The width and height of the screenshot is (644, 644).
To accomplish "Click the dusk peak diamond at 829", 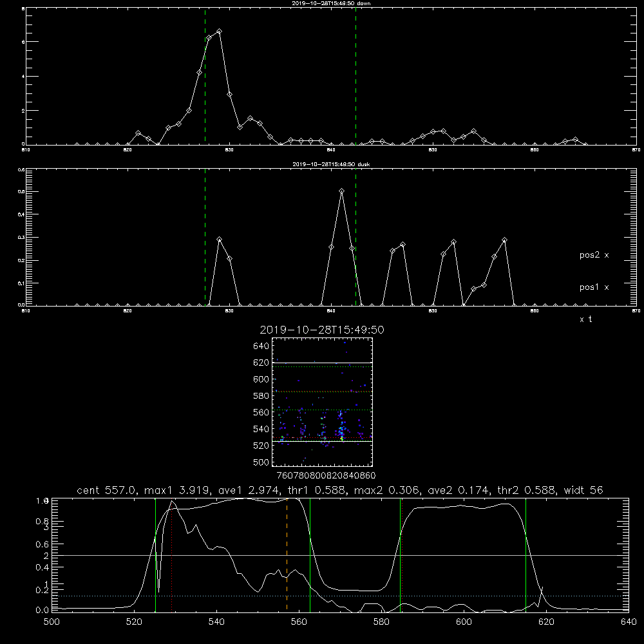I will click(x=220, y=239).
